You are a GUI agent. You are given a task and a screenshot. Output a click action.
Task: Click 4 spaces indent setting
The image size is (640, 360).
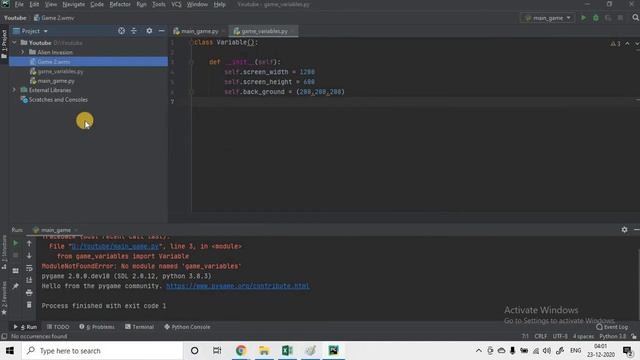click(583, 336)
